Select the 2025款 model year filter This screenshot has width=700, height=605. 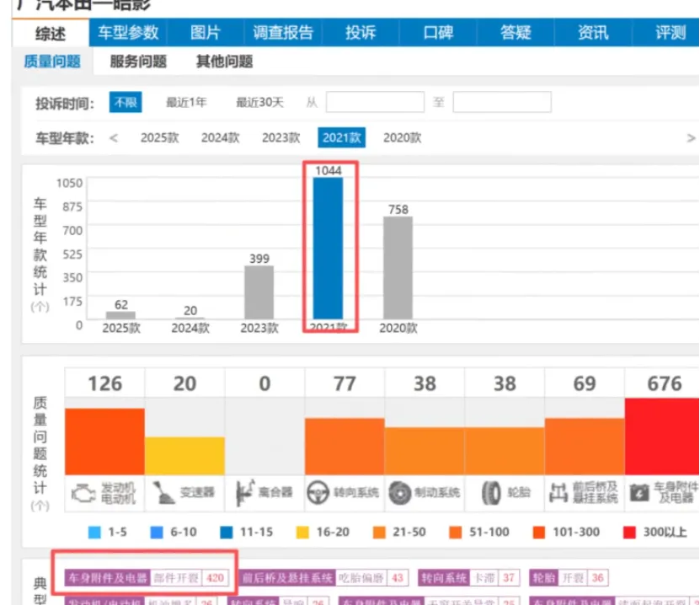(x=160, y=137)
